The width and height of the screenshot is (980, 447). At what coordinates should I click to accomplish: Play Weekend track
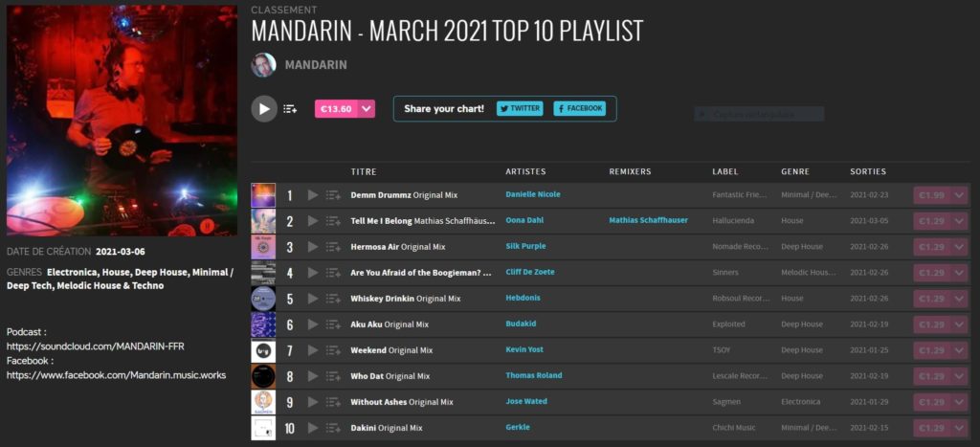pyautogui.click(x=313, y=350)
